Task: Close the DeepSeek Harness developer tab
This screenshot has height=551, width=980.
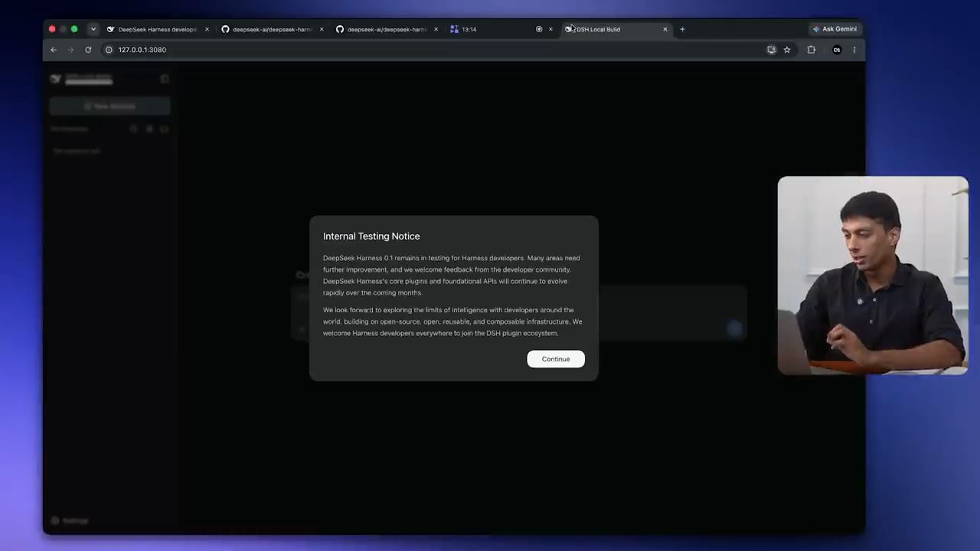Action: tap(207, 29)
